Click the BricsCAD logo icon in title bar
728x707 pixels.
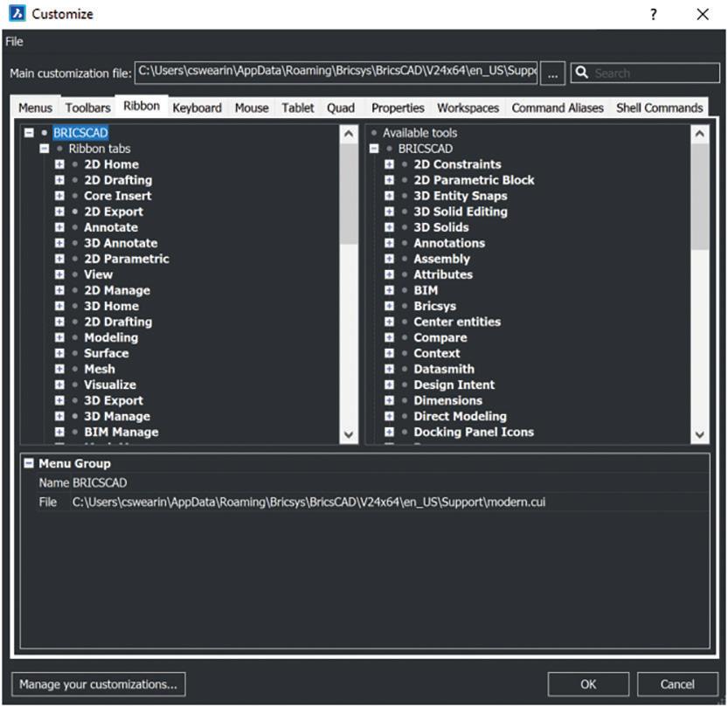click(17, 13)
